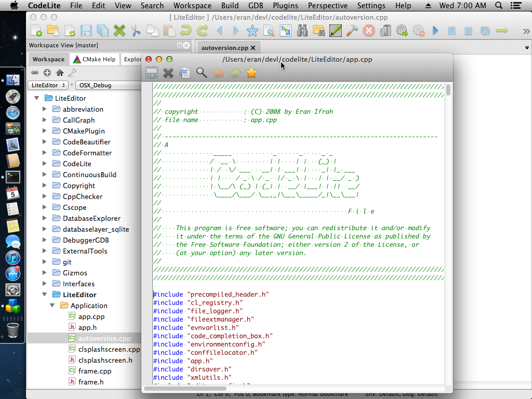This screenshot has height=399, width=532.
Task: Click the debugger Stop square icon
Action: [451, 31]
